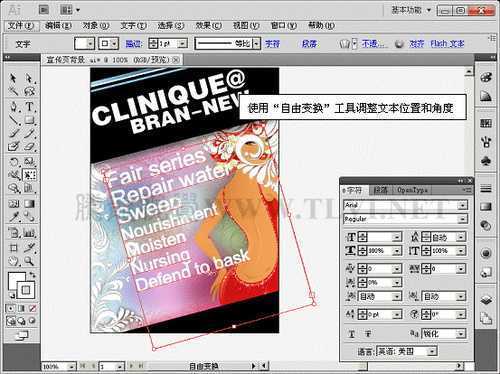
Task: Open the language dropdown 英语: 美国
Action: coord(432,351)
